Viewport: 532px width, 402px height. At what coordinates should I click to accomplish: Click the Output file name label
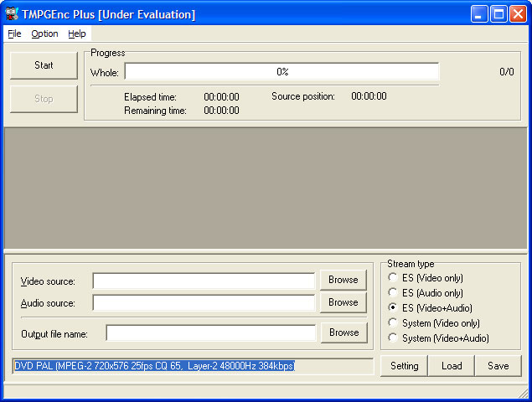54,334
